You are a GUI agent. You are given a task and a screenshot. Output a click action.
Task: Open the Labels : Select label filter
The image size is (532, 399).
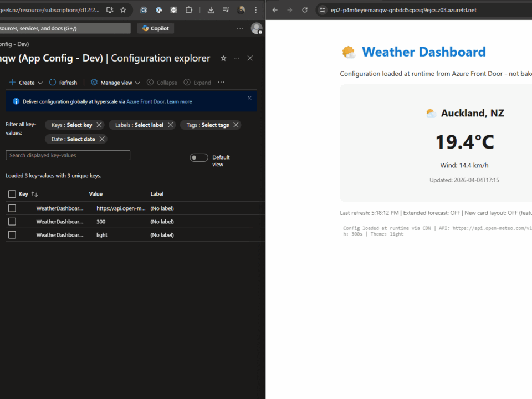point(139,125)
